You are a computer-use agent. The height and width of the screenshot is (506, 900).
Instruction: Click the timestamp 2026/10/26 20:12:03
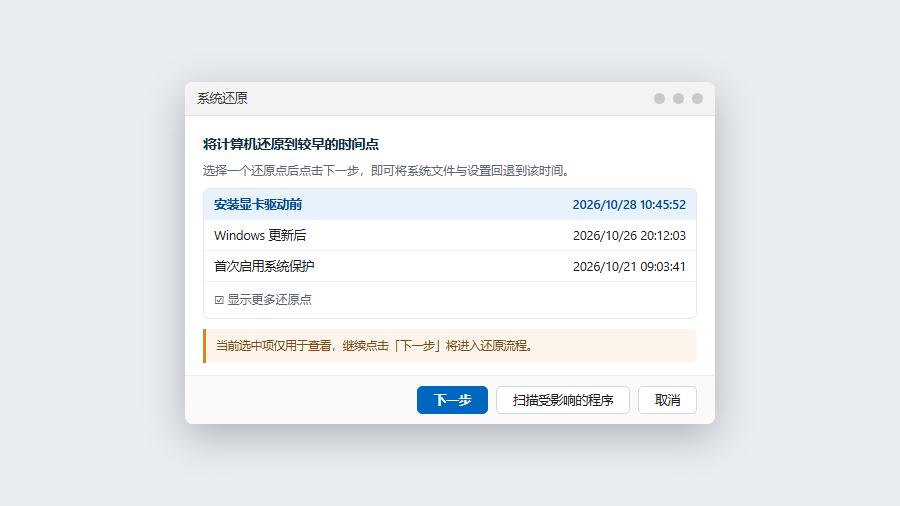[x=629, y=236]
